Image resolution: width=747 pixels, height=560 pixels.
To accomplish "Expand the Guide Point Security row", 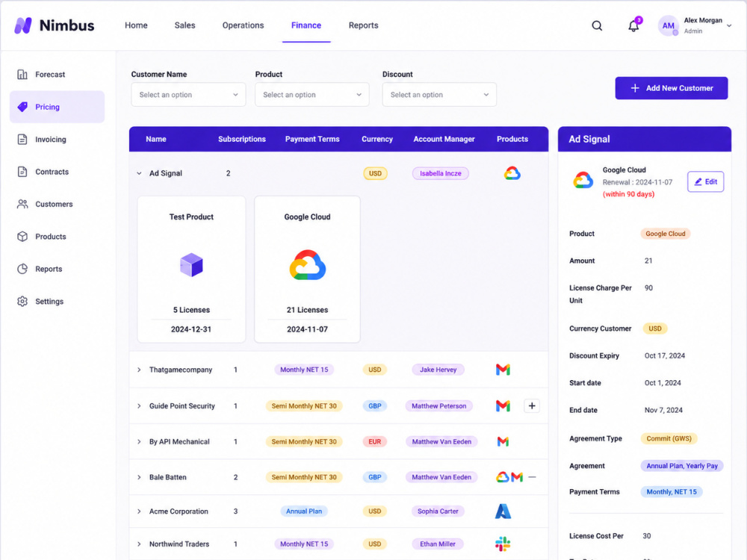I will 139,405.
